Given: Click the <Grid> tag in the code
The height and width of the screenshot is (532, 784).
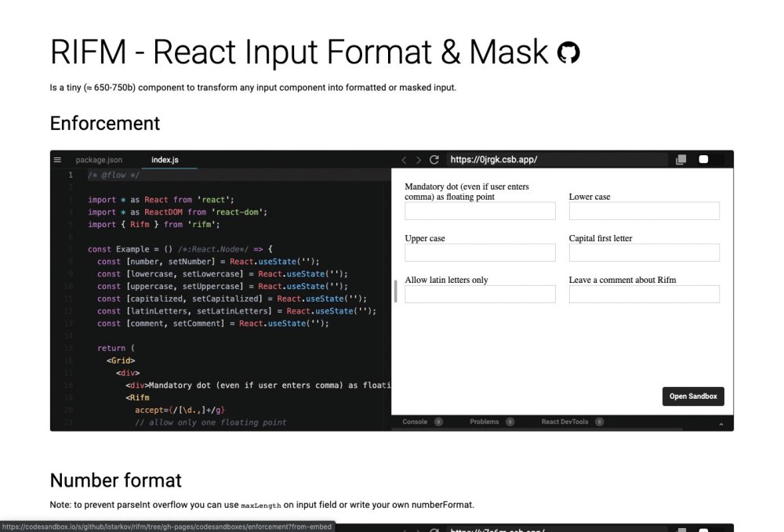Looking at the screenshot, I should tap(121, 360).
